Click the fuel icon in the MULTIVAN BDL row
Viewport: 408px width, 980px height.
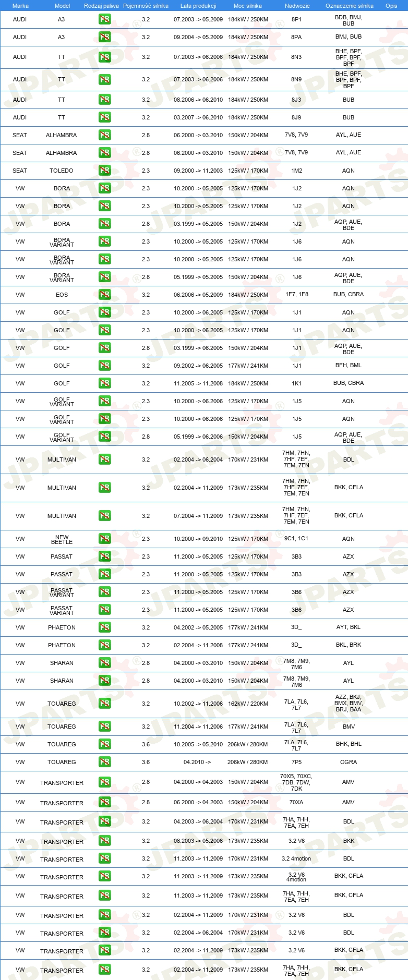coord(105,459)
